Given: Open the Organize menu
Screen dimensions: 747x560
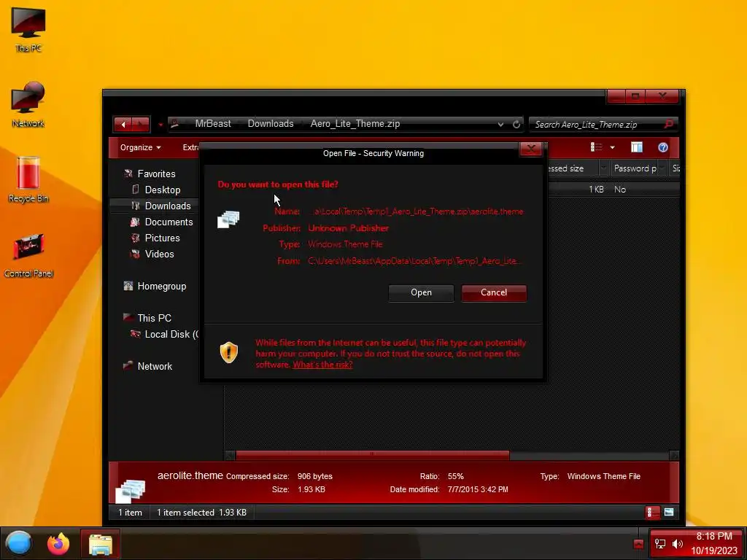Looking at the screenshot, I should point(140,147).
